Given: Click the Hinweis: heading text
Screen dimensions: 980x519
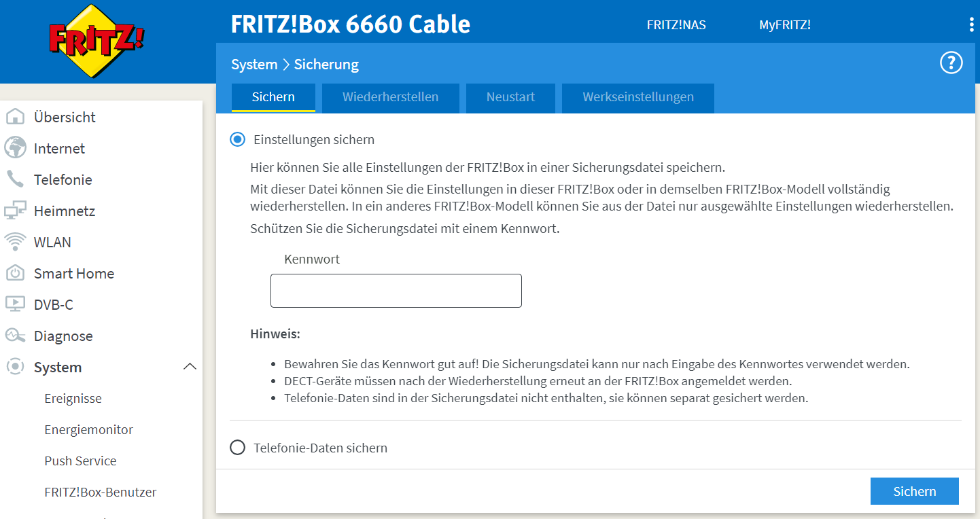Looking at the screenshot, I should pyautogui.click(x=275, y=334).
